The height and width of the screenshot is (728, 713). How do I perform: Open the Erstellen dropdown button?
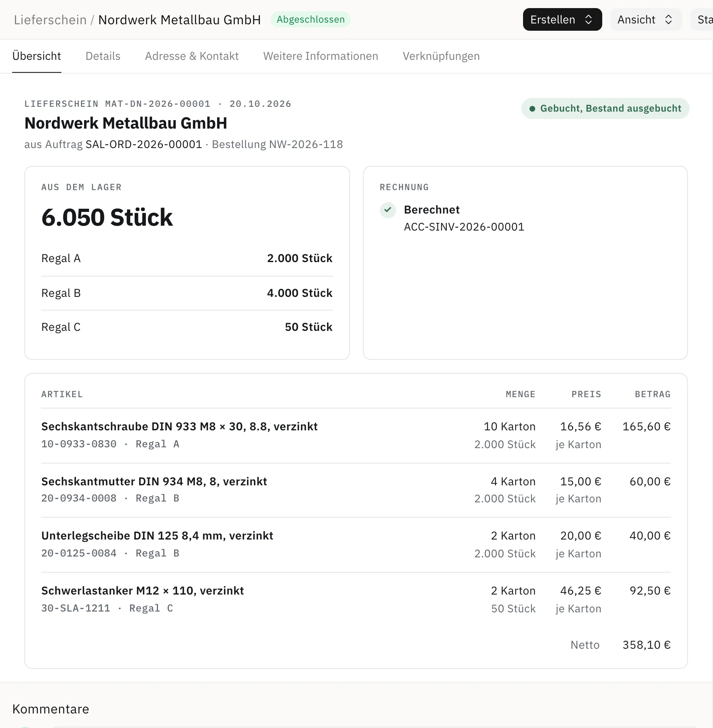pos(562,19)
